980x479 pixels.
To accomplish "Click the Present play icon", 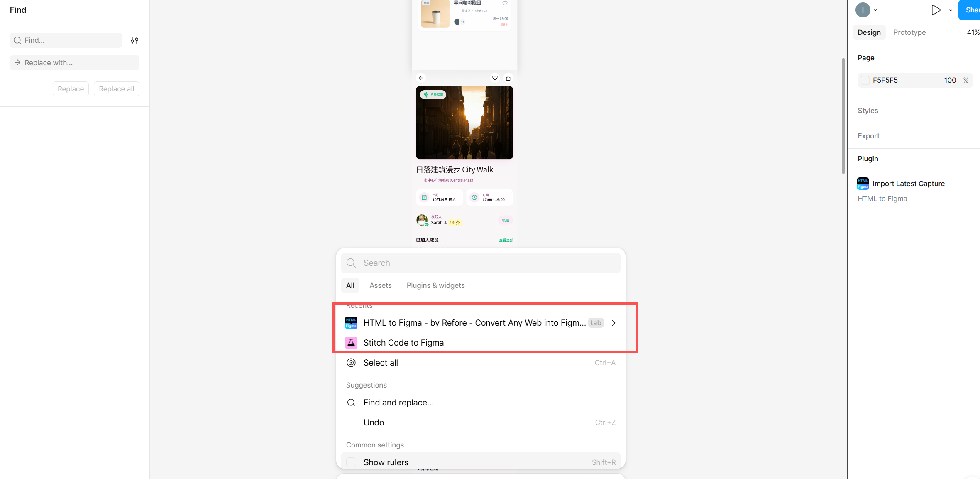I will (936, 10).
